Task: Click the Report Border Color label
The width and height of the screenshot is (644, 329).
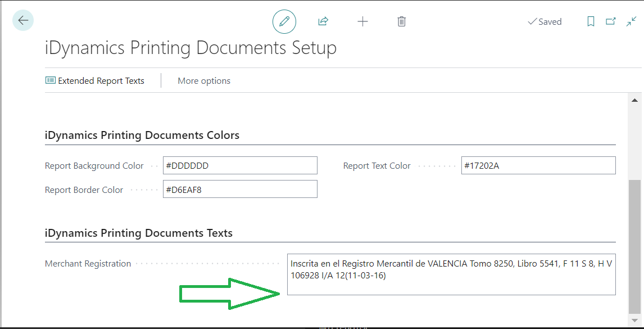Action: click(84, 190)
